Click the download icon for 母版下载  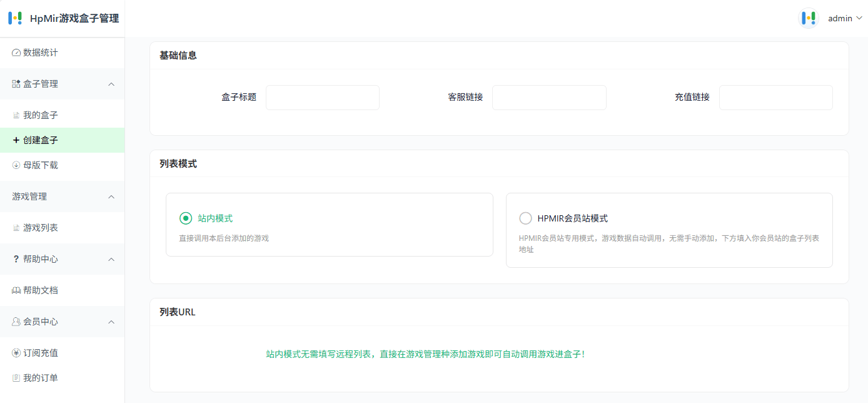(x=16, y=165)
